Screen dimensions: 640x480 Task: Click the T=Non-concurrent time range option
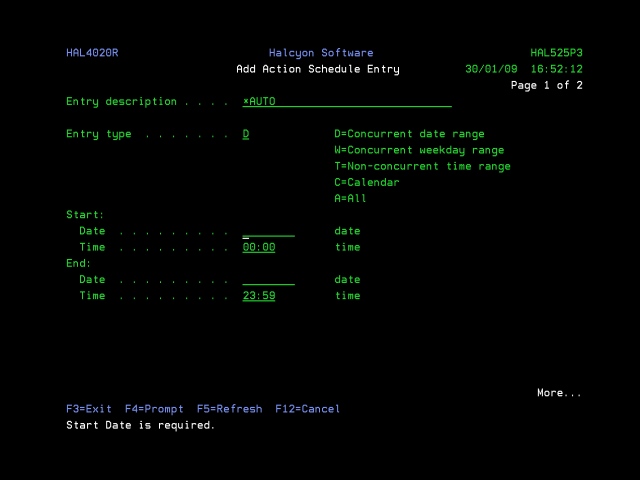pyautogui.click(x=422, y=166)
